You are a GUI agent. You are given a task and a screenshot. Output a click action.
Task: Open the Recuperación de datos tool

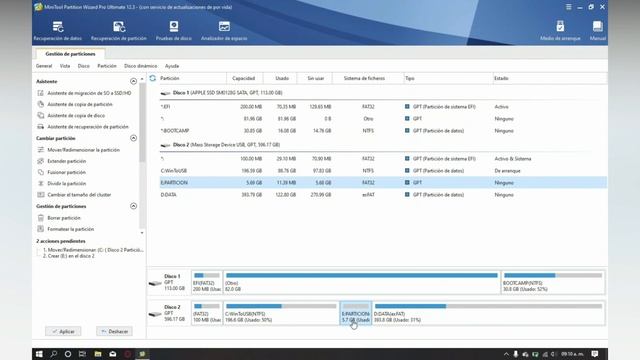[x=58, y=31]
